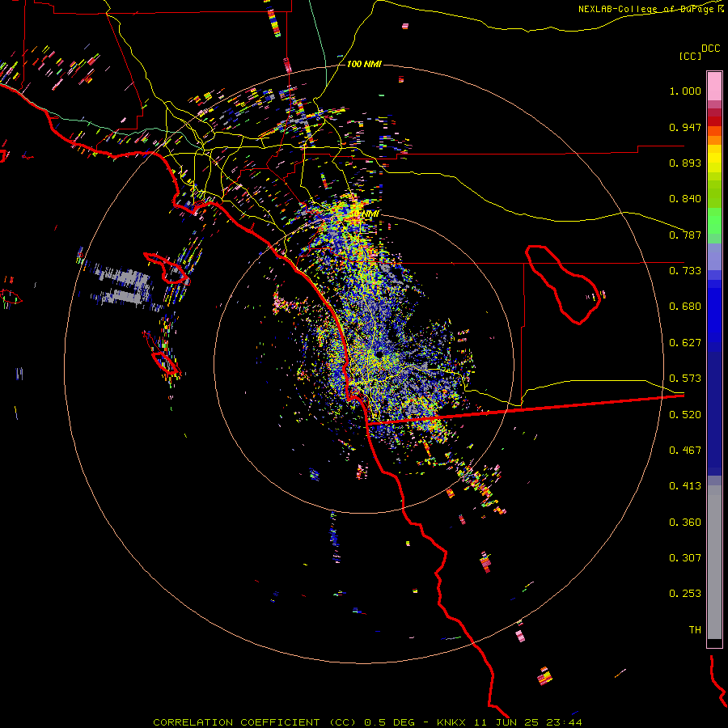Click the 1.000 color scale value
This screenshot has height=728, width=728.
coord(685,91)
